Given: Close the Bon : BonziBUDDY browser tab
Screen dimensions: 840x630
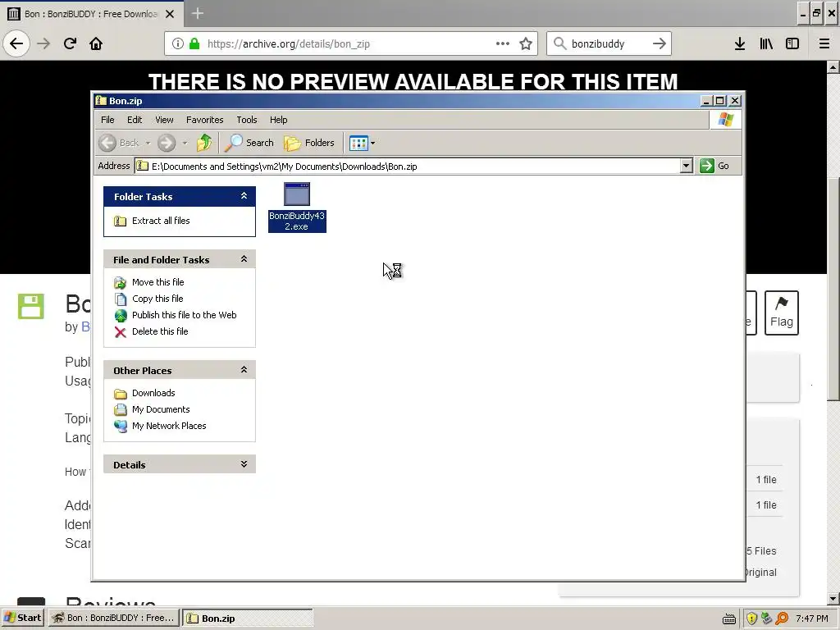Looking at the screenshot, I should [170, 14].
